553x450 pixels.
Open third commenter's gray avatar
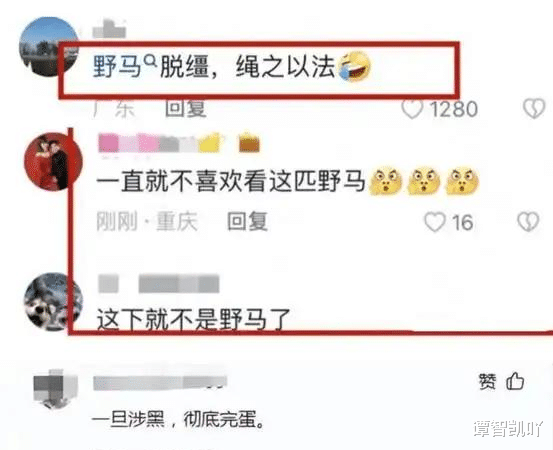point(53,302)
